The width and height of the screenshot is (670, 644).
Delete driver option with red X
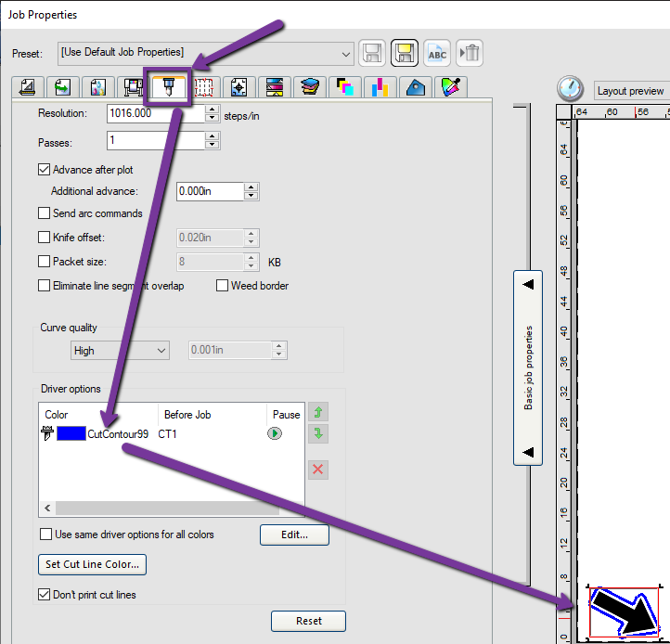318,470
